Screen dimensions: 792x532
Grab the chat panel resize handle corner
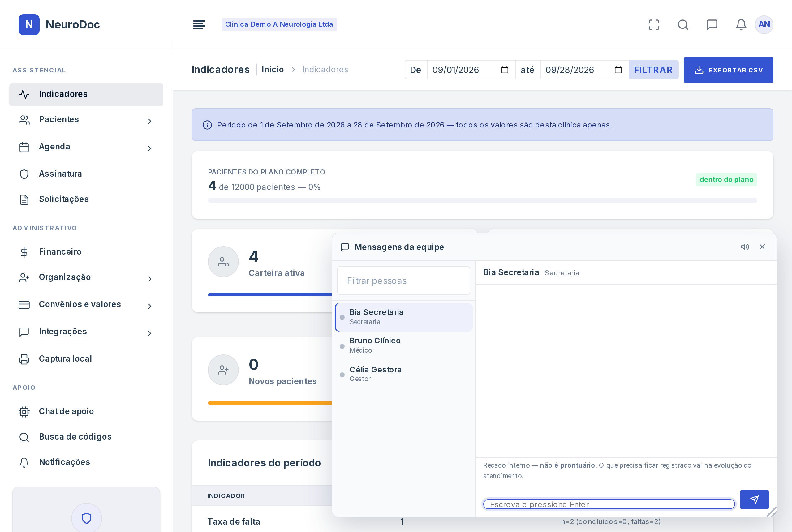coord(771,511)
